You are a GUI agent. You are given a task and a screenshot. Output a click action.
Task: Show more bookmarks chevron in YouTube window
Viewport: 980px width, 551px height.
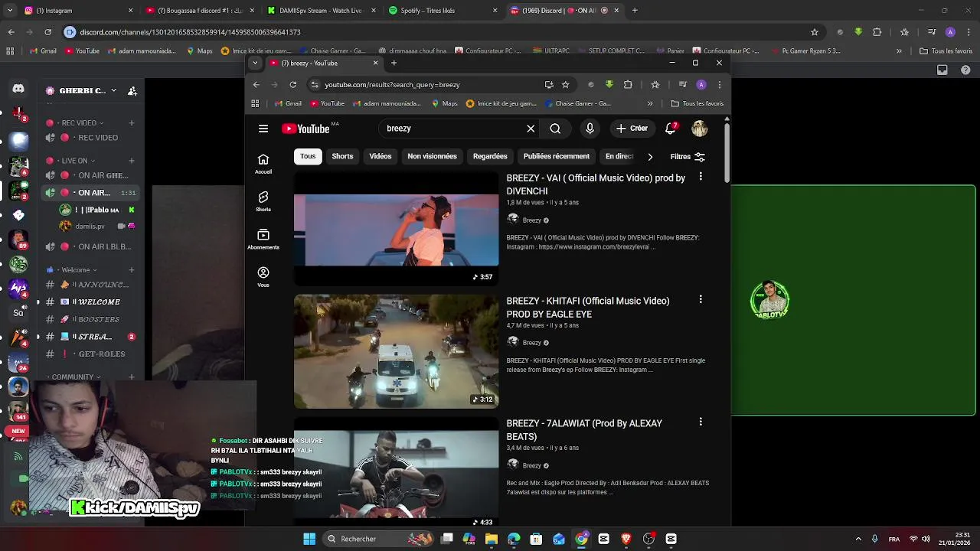click(x=650, y=103)
